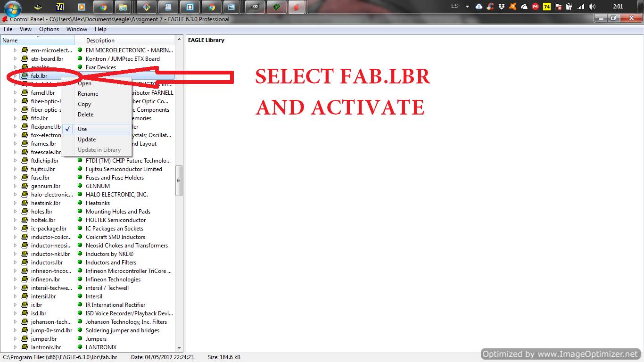Screen dimensions: 644x362
Task: Expand the infineon-tricor... tree node
Action: point(15,271)
